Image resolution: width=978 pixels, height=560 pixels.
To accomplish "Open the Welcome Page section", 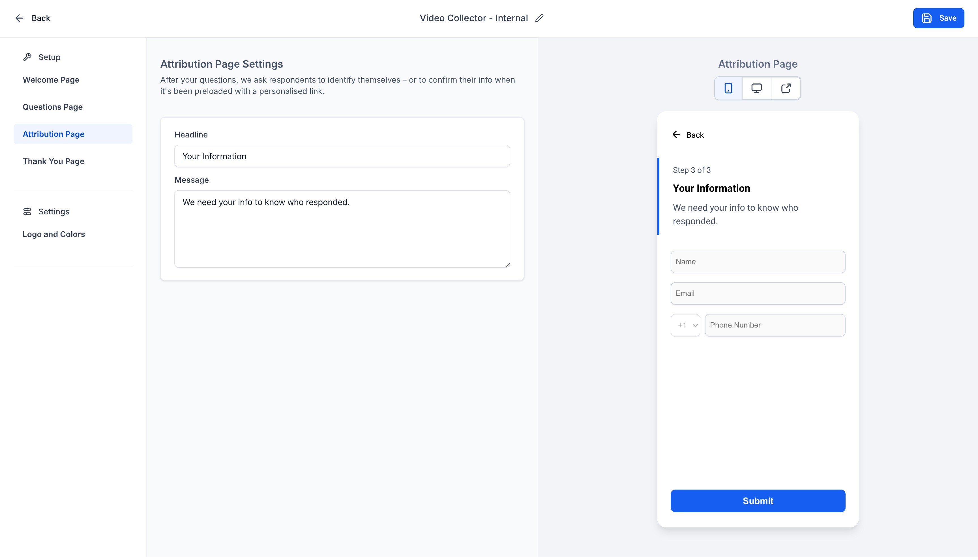I will coord(51,80).
